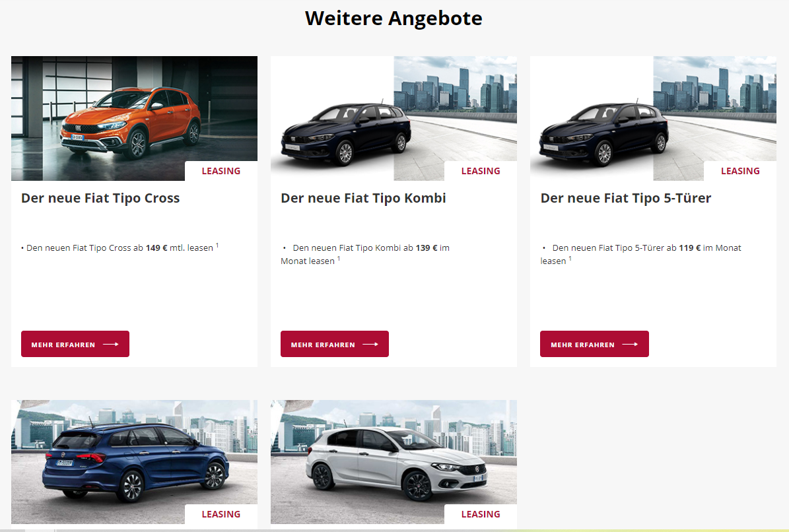The height and width of the screenshot is (532, 789).
Task: Click the Der neue Fiat Tipo Kombi heading
Action: coord(363,198)
